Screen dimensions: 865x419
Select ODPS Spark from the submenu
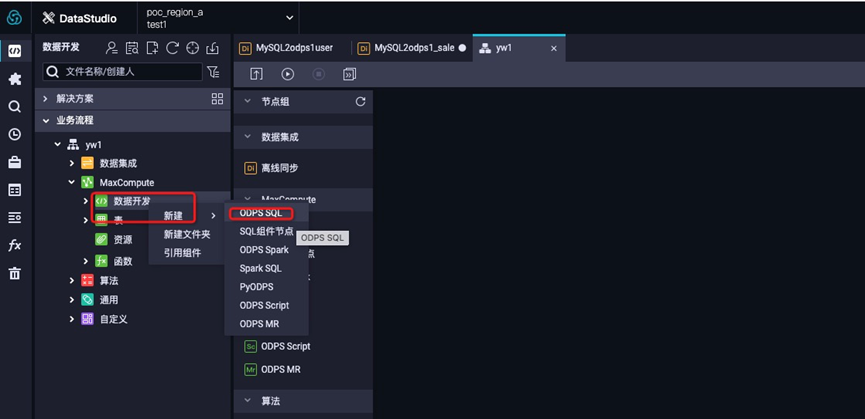coord(264,250)
